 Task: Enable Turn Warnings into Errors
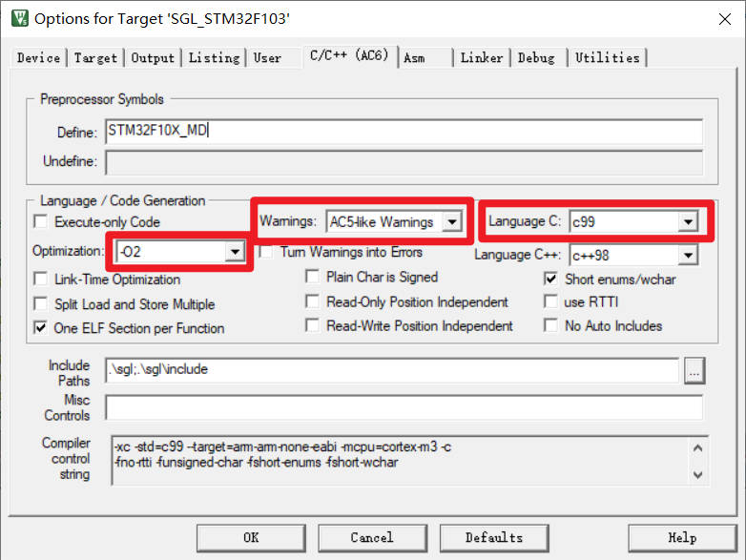(x=266, y=252)
